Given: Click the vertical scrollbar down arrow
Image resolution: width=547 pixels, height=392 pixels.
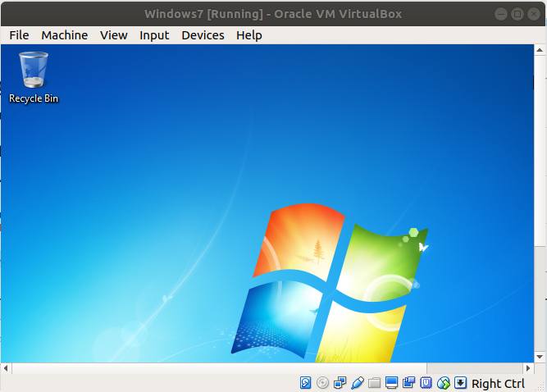Looking at the screenshot, I should coord(540,357).
